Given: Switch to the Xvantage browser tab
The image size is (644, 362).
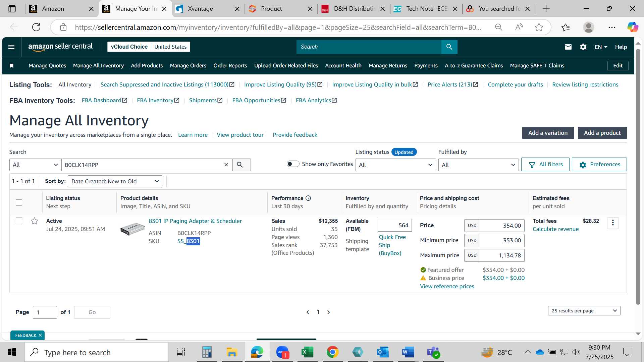Looking at the screenshot, I should pos(208,9).
